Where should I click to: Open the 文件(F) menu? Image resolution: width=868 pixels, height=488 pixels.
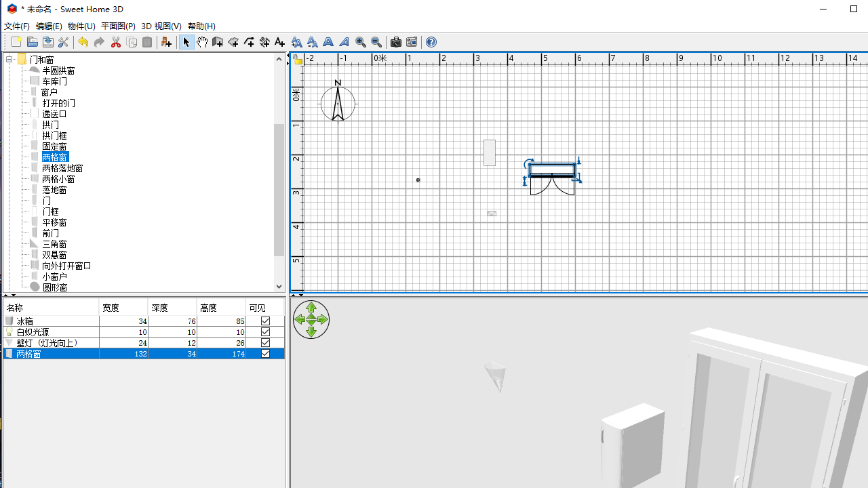[17, 26]
